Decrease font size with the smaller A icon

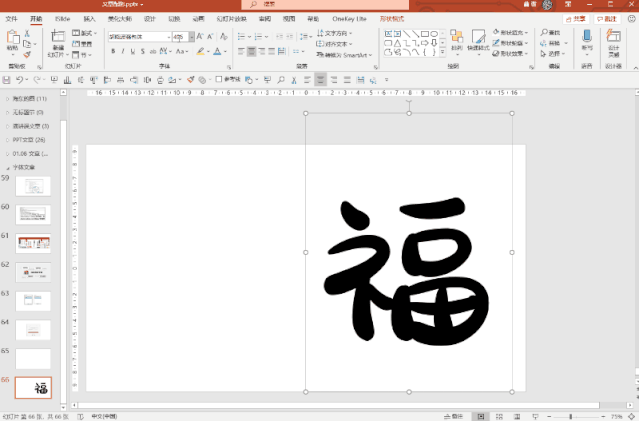[210, 37]
